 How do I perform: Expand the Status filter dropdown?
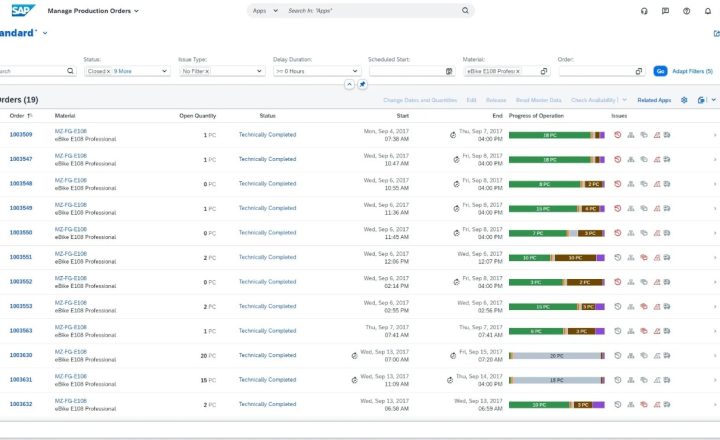(x=164, y=71)
